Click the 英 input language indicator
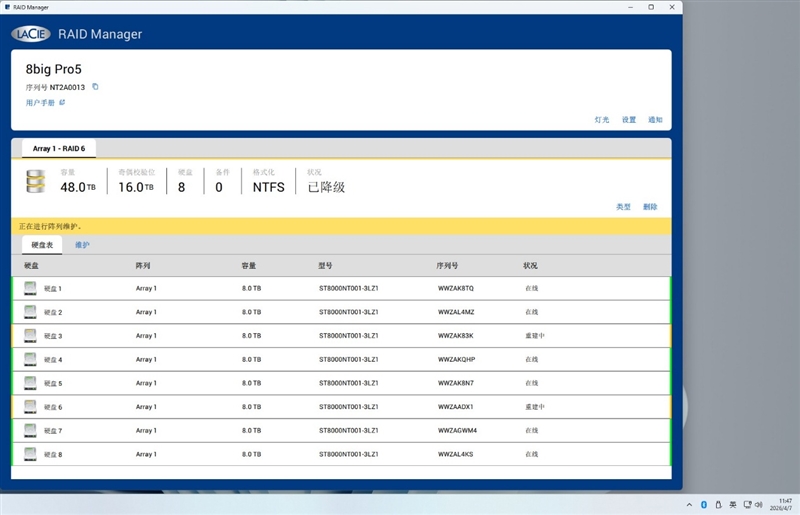Image resolution: width=800 pixels, height=515 pixels. pos(733,505)
